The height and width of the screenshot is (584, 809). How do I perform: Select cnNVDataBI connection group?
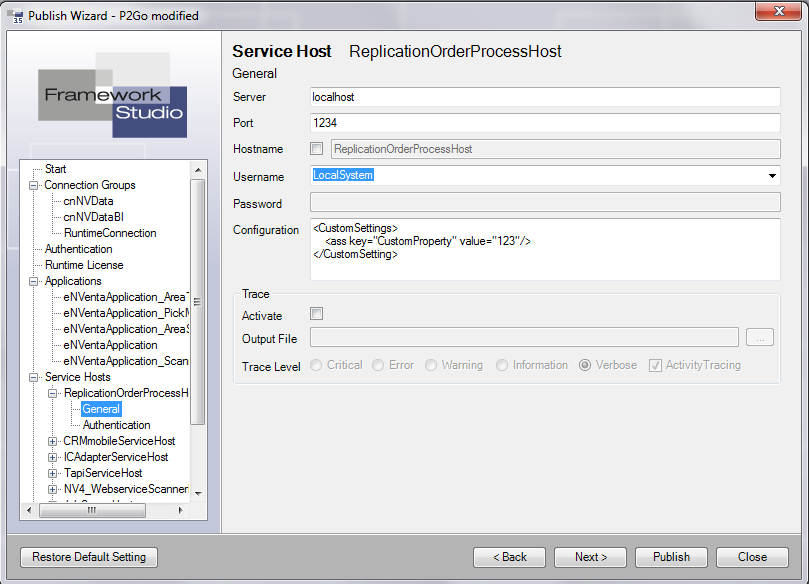click(93, 217)
